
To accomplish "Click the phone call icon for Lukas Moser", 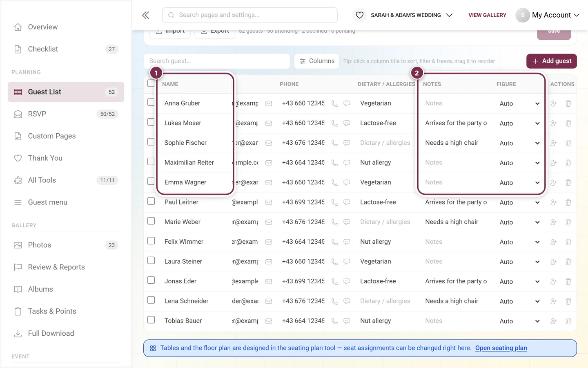I will tap(335, 123).
